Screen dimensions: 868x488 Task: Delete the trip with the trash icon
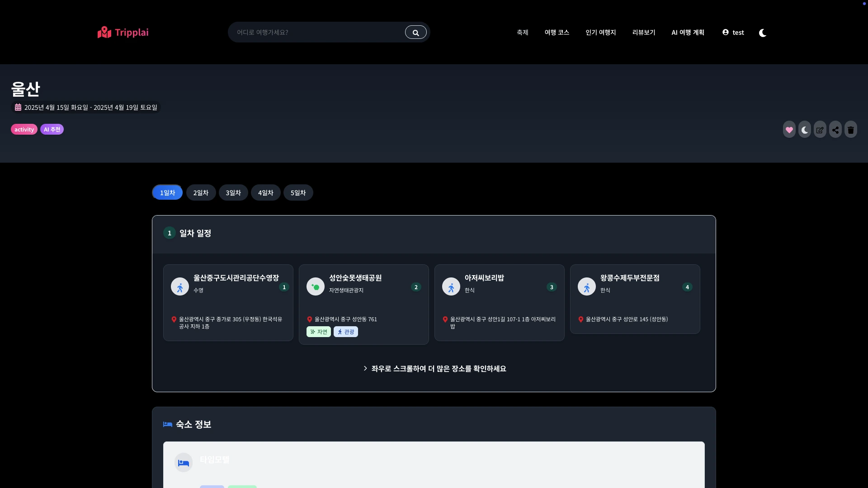[850, 130]
